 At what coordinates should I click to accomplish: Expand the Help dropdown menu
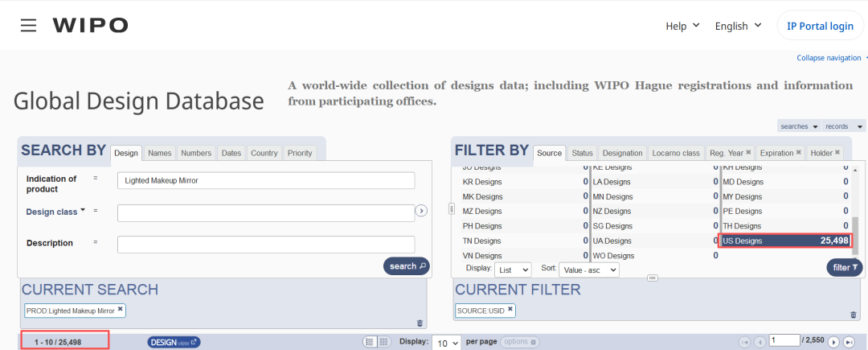tap(682, 26)
